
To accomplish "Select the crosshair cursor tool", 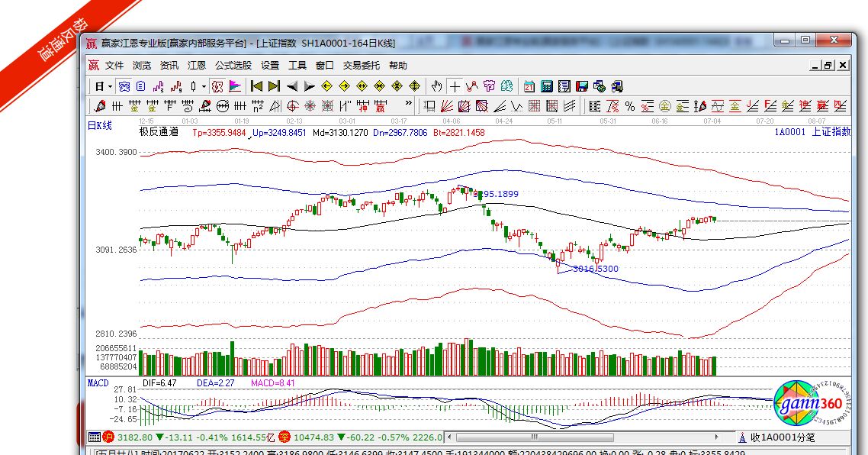I will [x=455, y=86].
